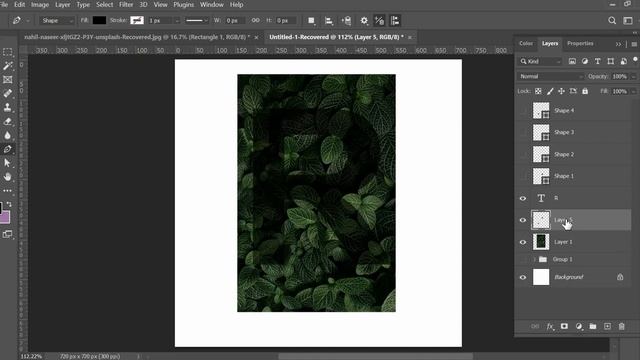Hide the Background layer eye icon
This screenshot has width=640, height=360.
pos(523,277)
